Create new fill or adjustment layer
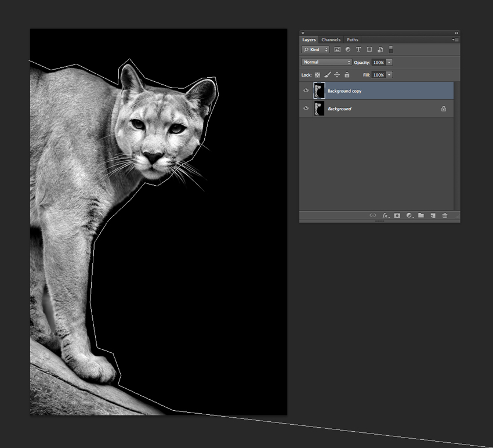Viewport: 493px width, 448px height. tap(409, 215)
